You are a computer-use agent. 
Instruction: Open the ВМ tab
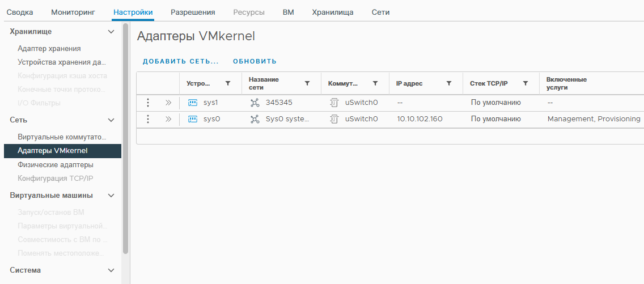point(289,12)
